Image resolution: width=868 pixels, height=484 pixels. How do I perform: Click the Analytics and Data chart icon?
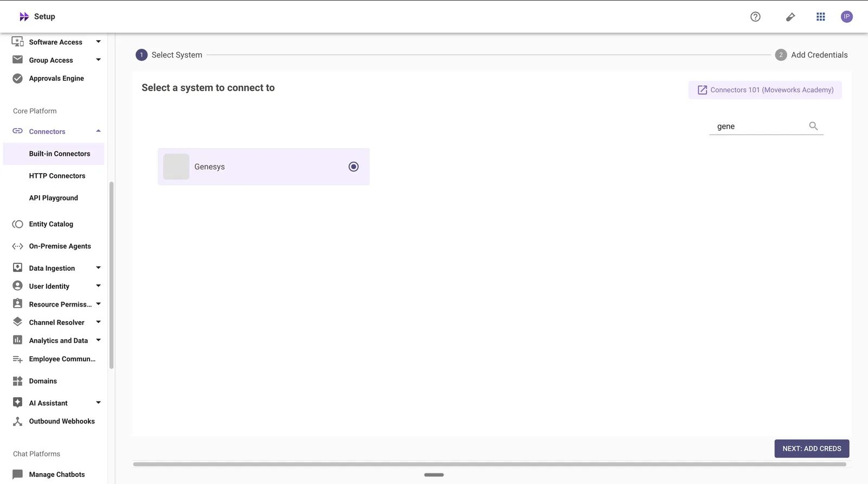(x=18, y=340)
